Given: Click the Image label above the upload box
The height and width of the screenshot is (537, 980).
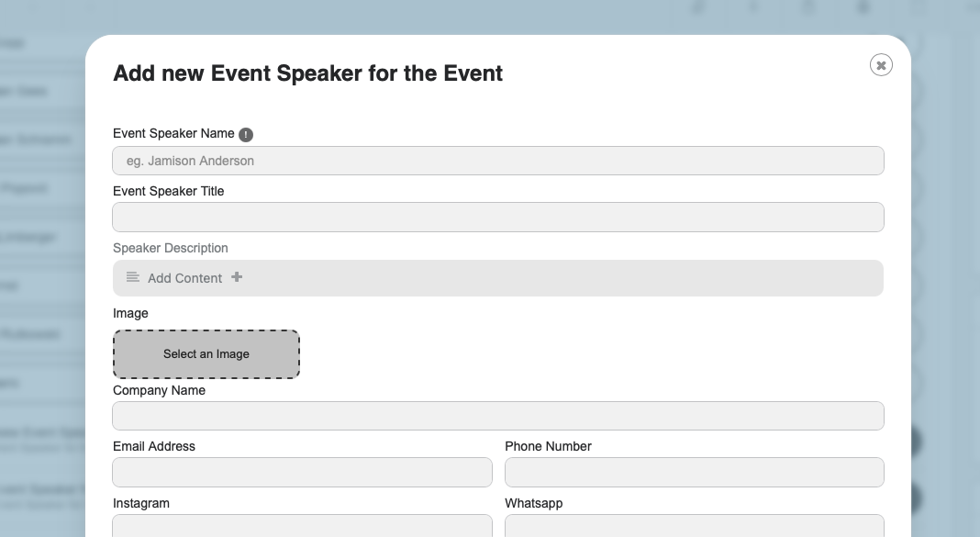Looking at the screenshot, I should click(x=130, y=313).
